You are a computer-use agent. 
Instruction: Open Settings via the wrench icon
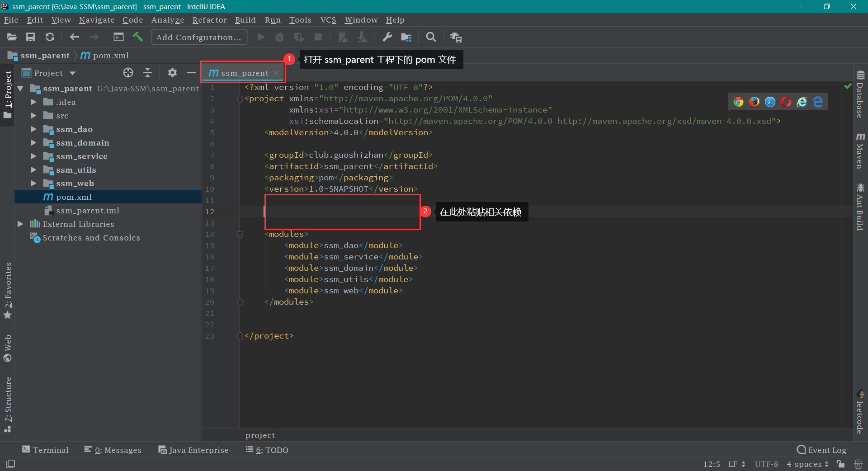click(387, 37)
